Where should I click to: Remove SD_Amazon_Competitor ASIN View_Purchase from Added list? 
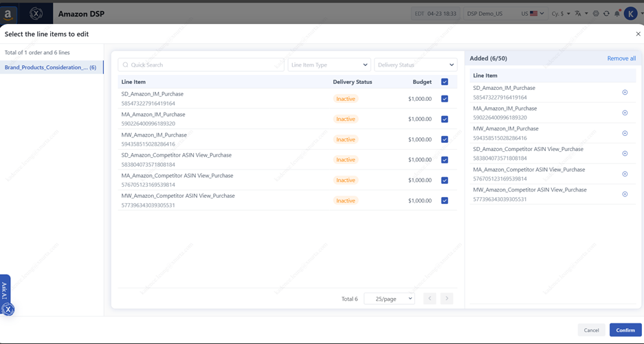tap(625, 154)
